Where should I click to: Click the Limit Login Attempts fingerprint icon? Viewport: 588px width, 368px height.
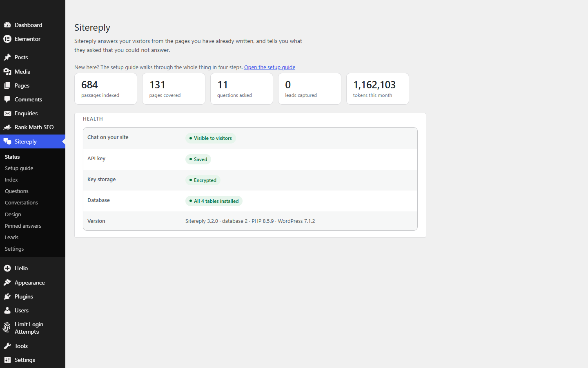(7, 328)
